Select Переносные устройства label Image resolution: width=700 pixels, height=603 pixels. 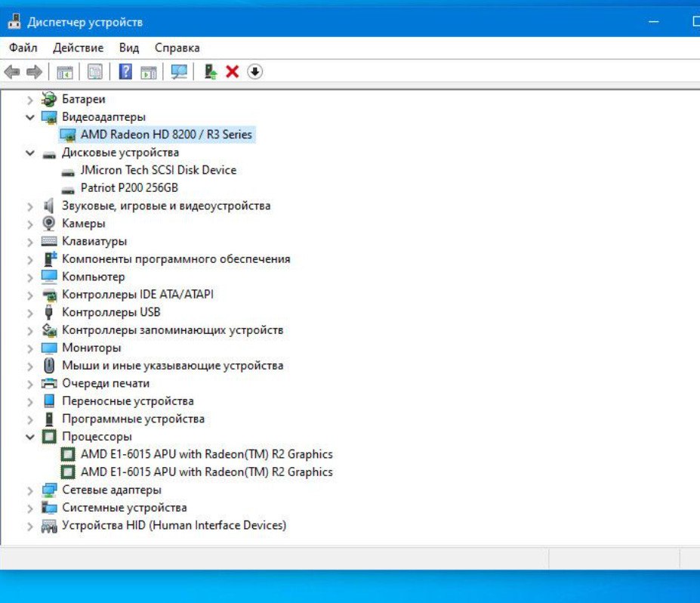pos(128,401)
